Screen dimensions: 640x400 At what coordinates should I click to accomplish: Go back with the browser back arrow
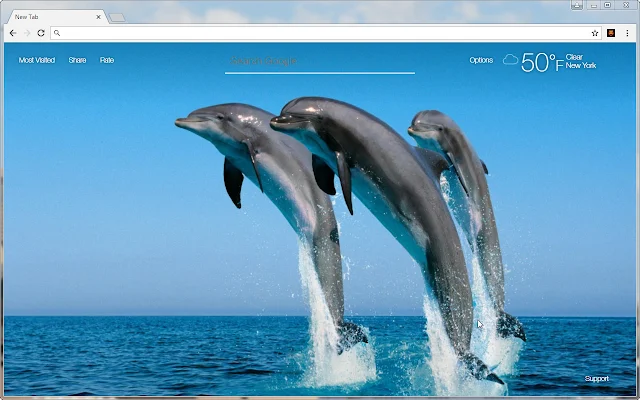click(13, 33)
